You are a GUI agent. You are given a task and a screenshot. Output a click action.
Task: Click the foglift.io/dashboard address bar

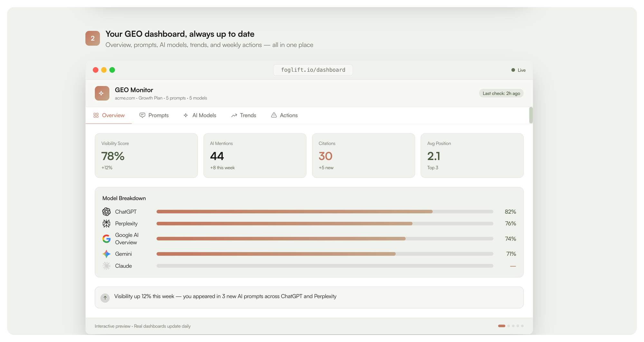[x=313, y=70]
